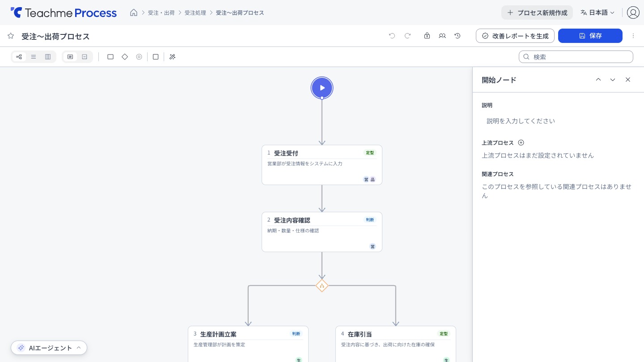Switch to column lane view mode

[x=48, y=57]
